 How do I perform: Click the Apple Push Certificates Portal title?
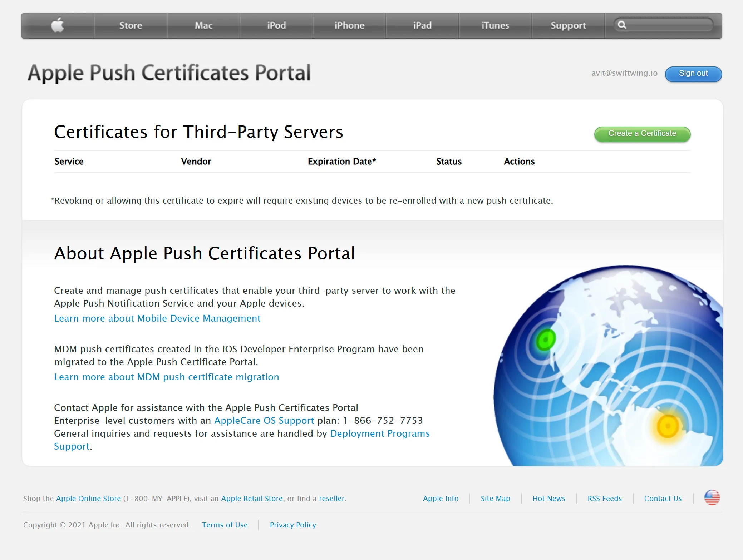[x=169, y=73]
